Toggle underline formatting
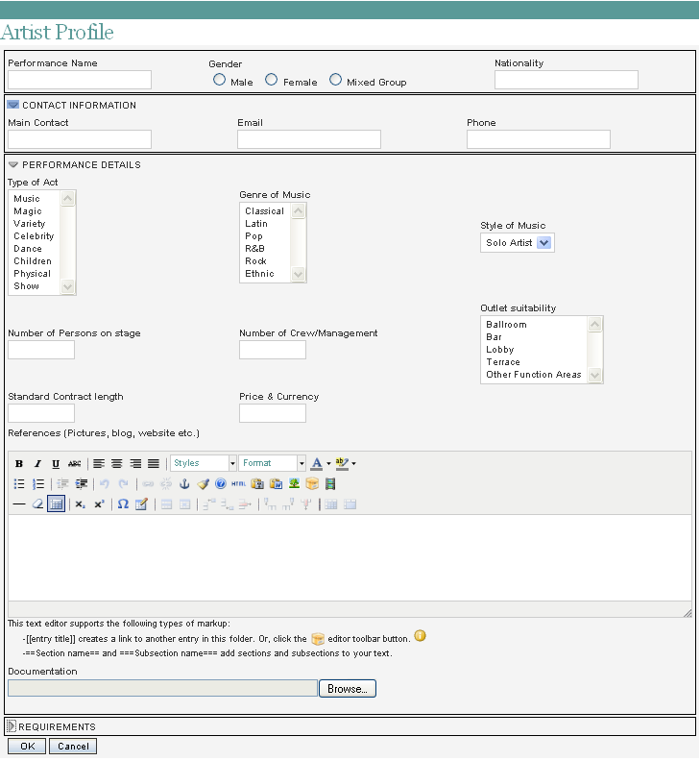The width and height of the screenshot is (700, 761). 56,463
